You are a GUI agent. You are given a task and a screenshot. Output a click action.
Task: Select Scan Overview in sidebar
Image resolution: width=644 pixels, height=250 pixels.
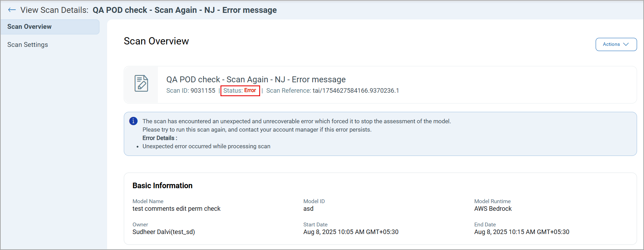coord(30,27)
